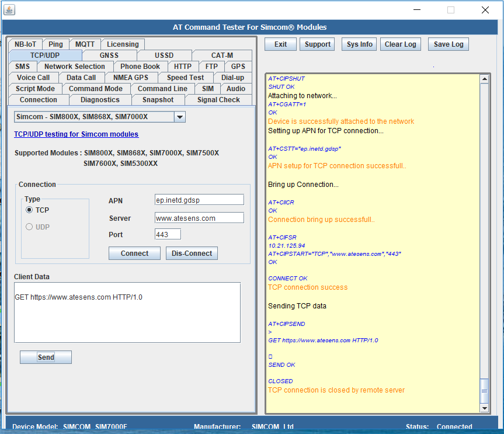Click the log scrollbar down arrow
This screenshot has width=504, height=434.
pyautogui.click(x=484, y=408)
